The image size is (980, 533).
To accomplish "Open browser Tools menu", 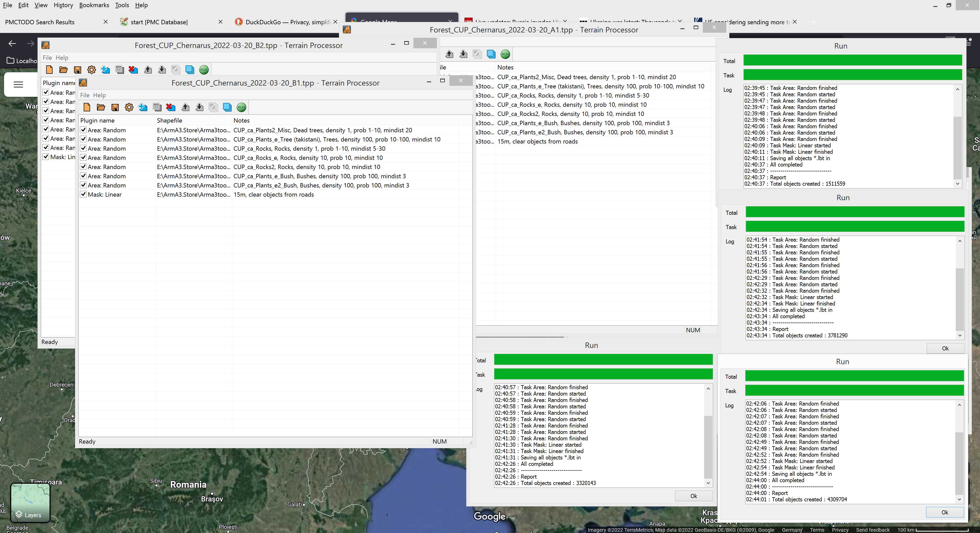I will (x=122, y=5).
